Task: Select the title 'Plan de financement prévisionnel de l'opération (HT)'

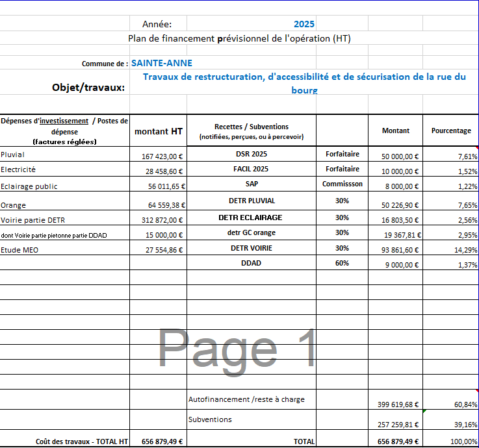Action: coord(239,38)
